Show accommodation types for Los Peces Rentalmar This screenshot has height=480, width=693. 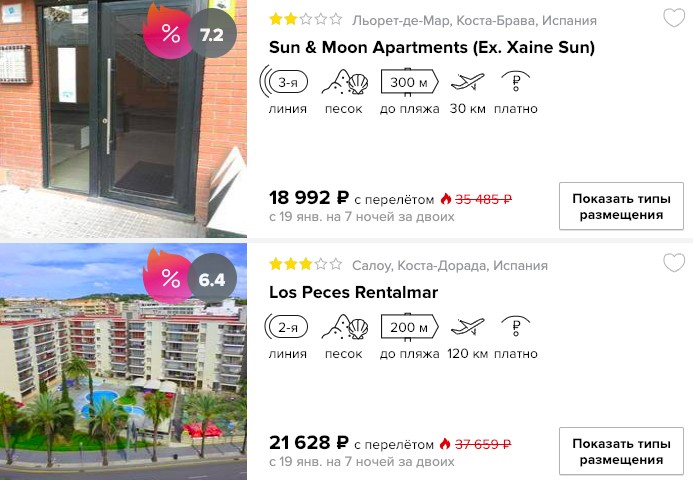[621, 451]
